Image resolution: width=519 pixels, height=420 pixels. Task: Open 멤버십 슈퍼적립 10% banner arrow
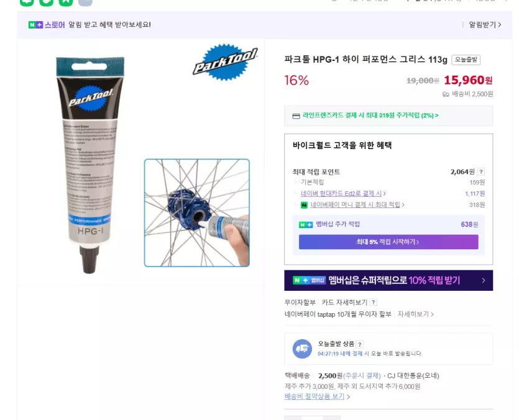click(x=484, y=280)
